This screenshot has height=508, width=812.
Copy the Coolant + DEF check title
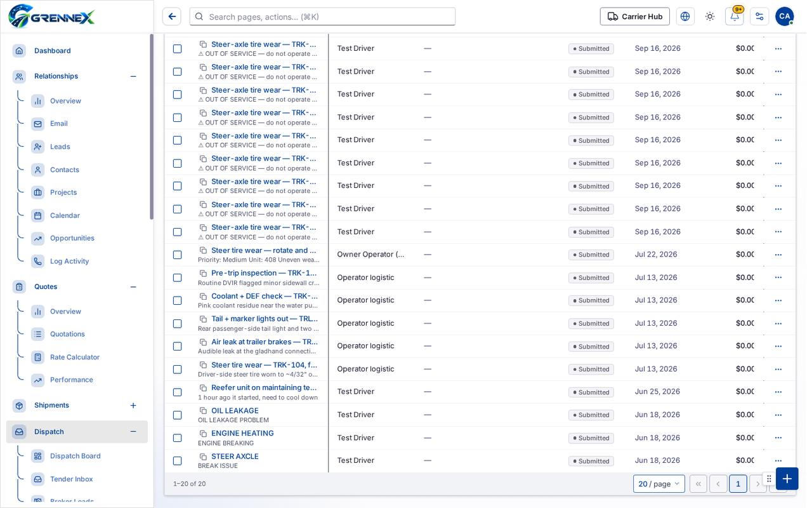203,296
